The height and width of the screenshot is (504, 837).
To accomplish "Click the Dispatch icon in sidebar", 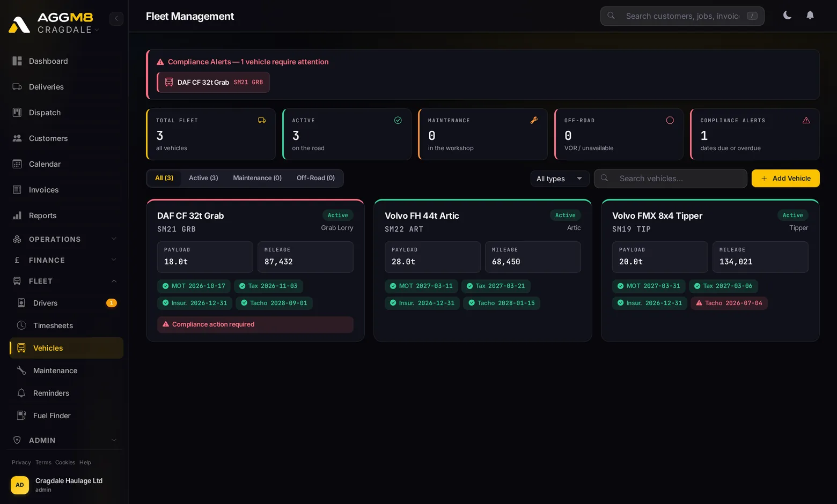I will click(17, 113).
